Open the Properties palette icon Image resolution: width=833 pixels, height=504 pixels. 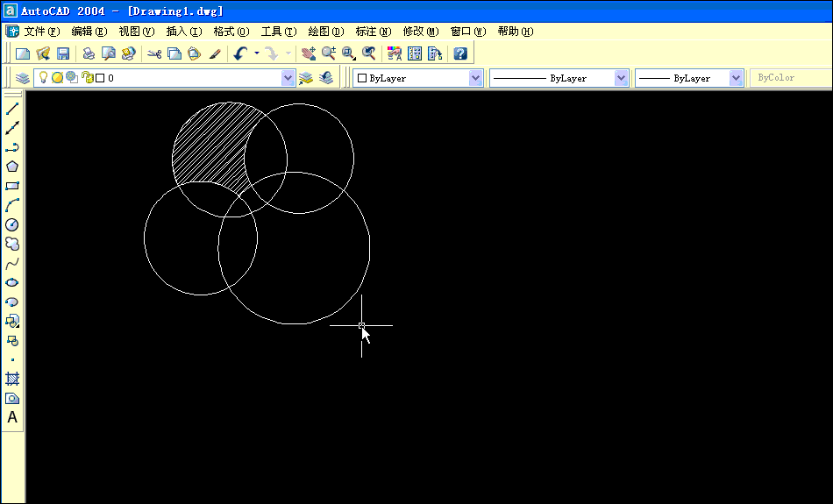click(x=395, y=53)
